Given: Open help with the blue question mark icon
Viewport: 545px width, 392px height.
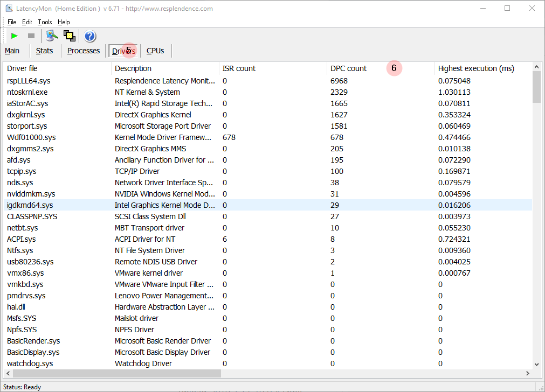Looking at the screenshot, I should point(89,36).
